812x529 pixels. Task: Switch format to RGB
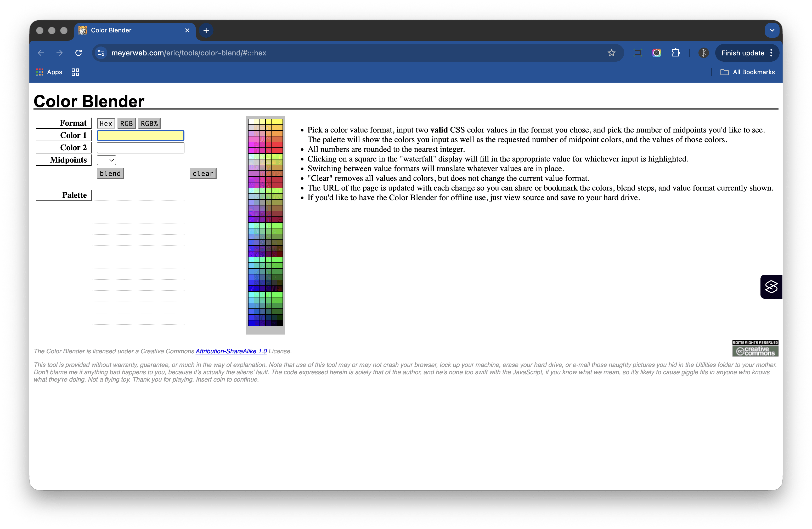click(126, 123)
